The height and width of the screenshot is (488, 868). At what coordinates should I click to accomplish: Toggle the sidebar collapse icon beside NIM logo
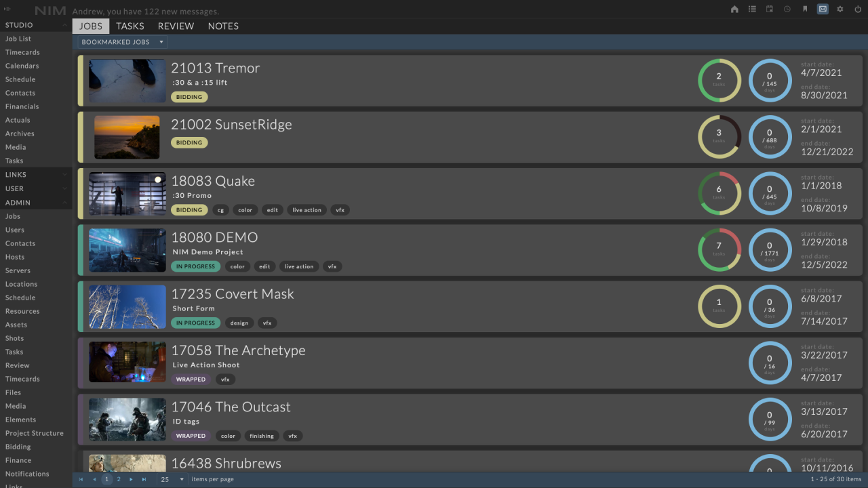pyautogui.click(x=8, y=9)
